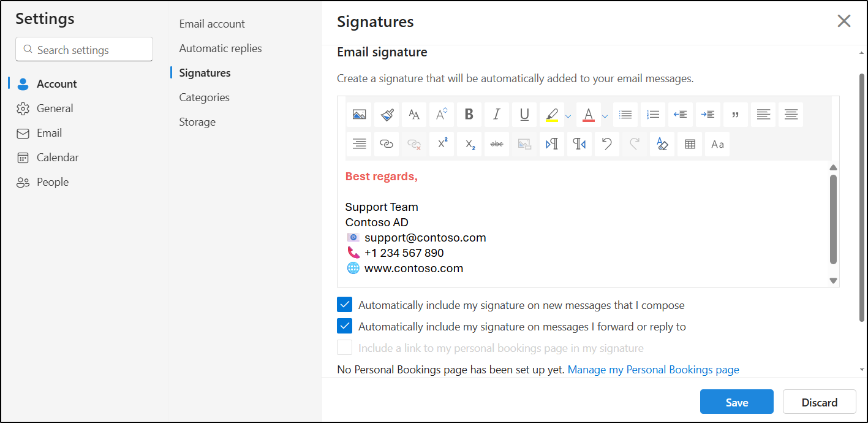This screenshot has height=423, width=868.
Task: Select the Format Painter tool
Action: pos(386,114)
